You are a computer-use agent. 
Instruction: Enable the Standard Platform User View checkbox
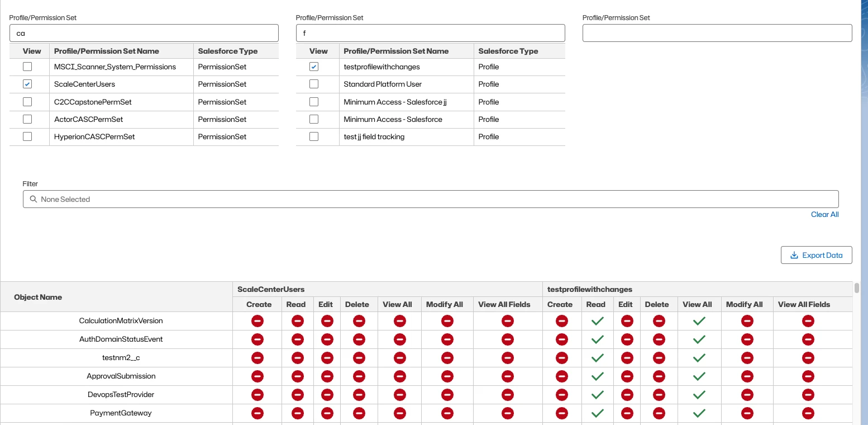coord(314,84)
